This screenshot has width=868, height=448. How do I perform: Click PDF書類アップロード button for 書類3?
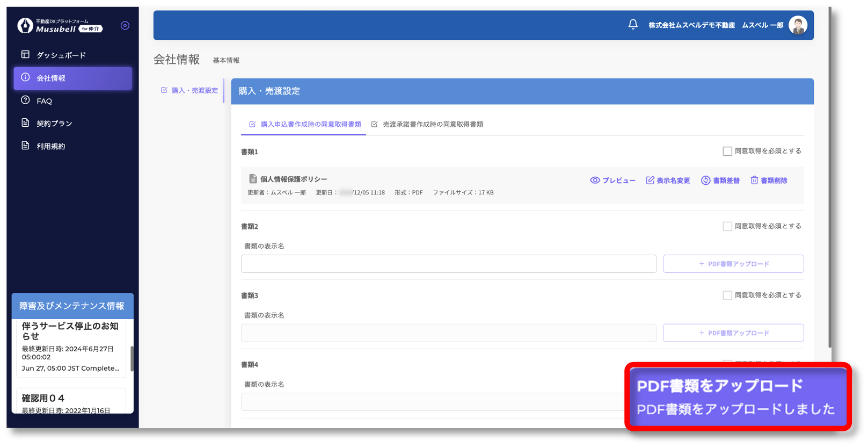[x=733, y=333]
